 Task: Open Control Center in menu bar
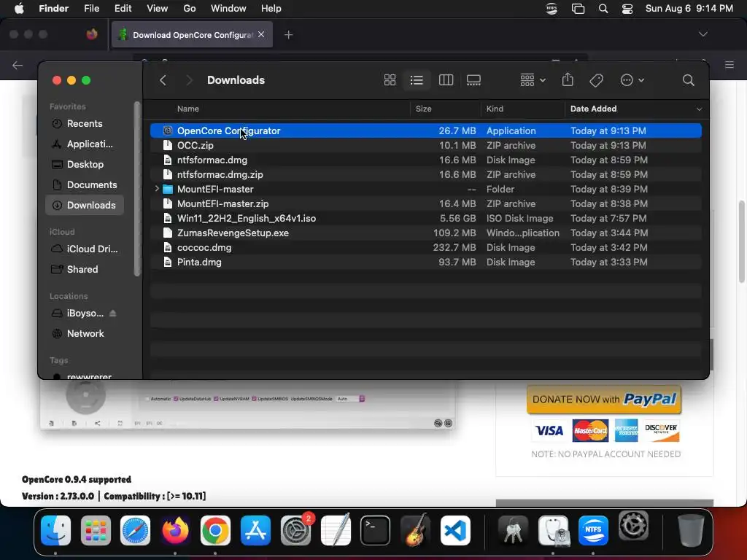coord(627,9)
